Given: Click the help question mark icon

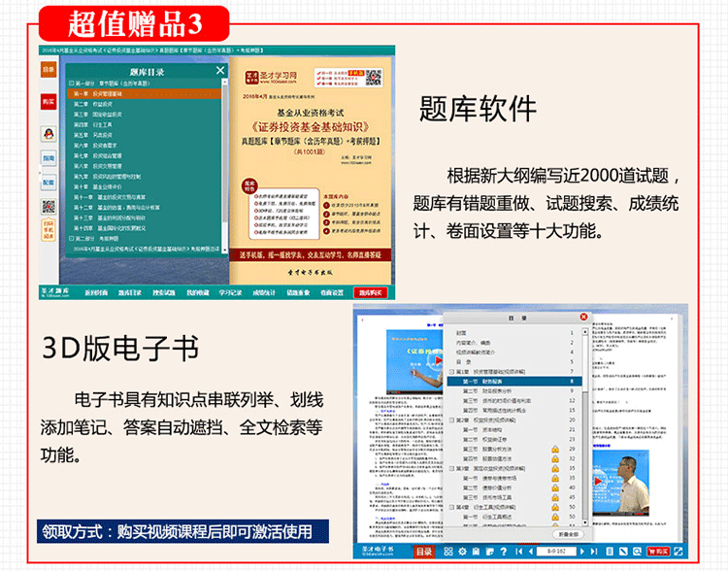Looking at the screenshot, I should [503, 552].
